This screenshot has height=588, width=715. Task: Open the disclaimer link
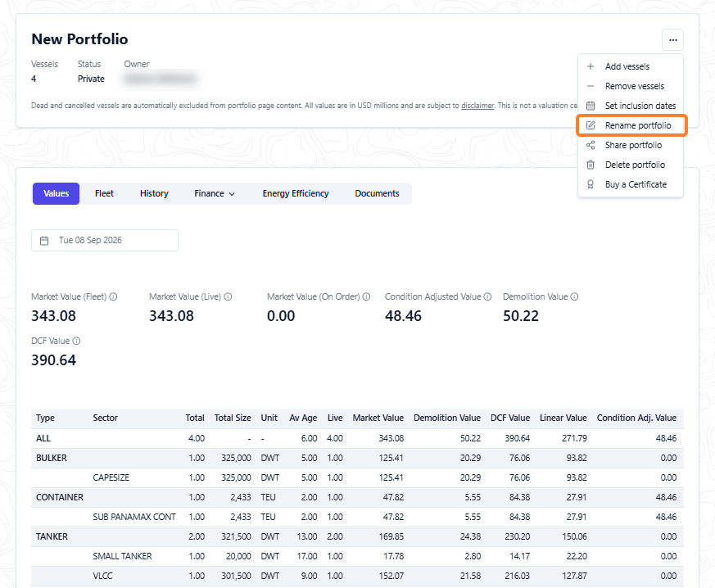pos(477,106)
